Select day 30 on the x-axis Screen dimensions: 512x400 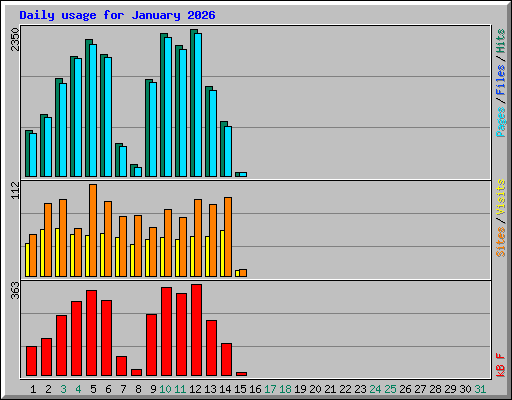(x=465, y=389)
